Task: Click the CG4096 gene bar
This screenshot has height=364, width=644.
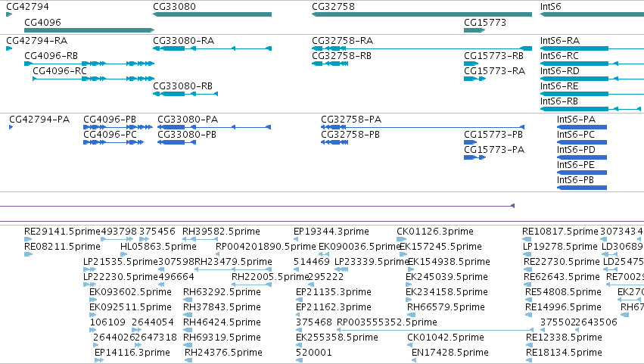Action: pos(89,30)
